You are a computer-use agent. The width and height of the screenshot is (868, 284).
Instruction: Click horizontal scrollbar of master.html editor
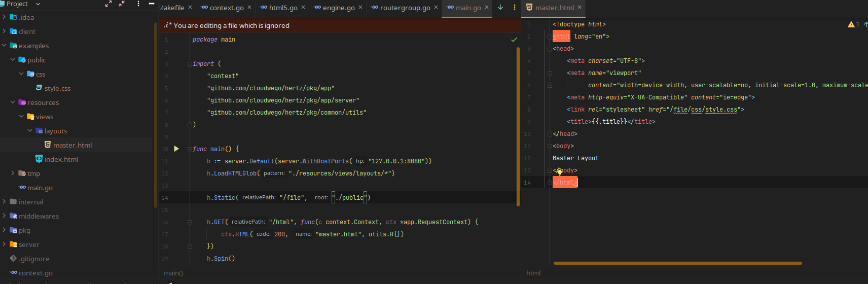[677, 263]
